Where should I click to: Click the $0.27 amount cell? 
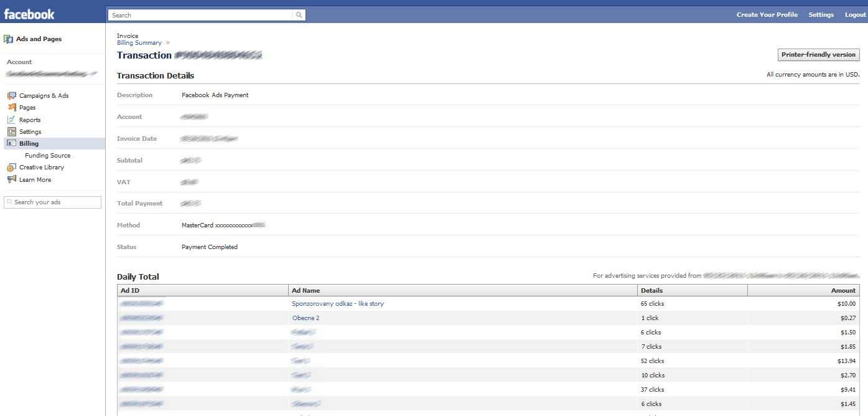848,318
